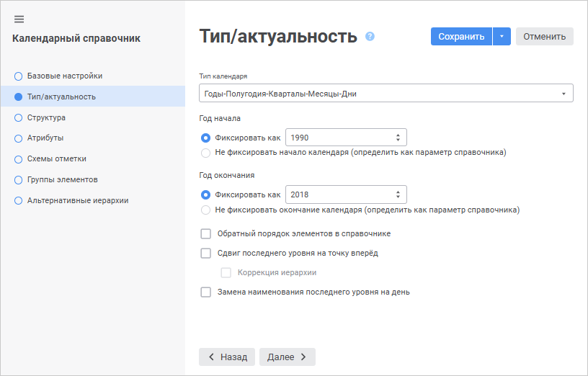The height and width of the screenshot is (376, 588).
Task: Open the Структура step in sidebar
Action: 46,117
